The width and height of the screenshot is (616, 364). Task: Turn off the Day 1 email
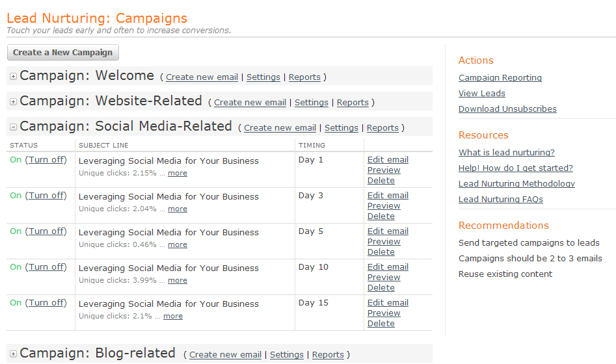pos(46,160)
